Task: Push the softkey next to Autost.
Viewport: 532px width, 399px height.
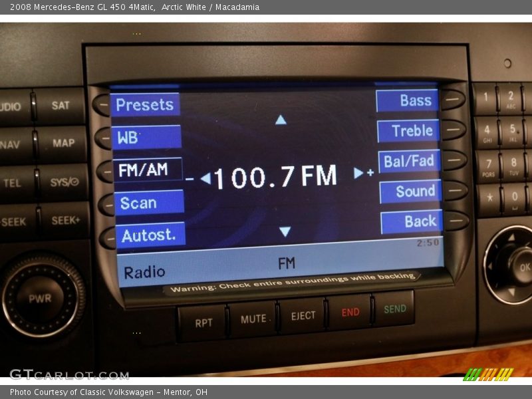Action: click(x=108, y=238)
